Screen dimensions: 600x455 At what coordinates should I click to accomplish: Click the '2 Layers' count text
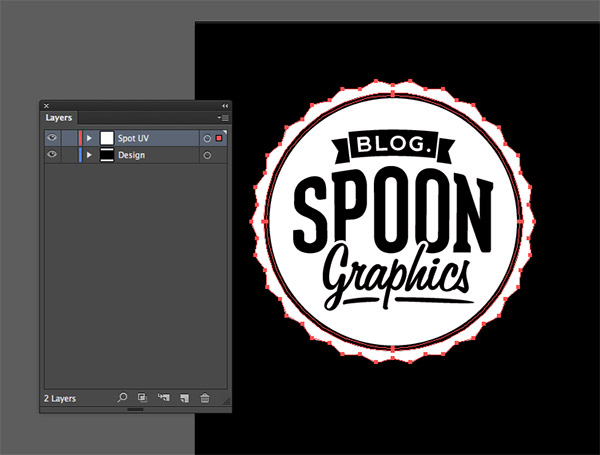click(x=60, y=399)
